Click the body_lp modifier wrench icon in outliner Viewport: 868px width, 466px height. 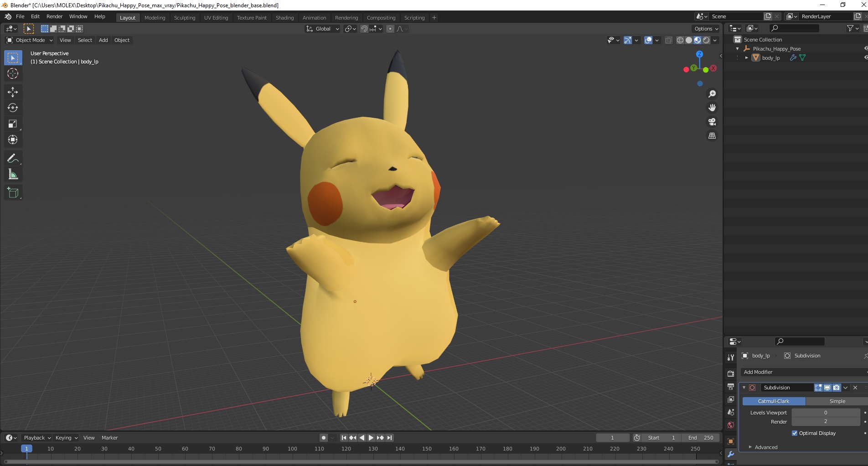pos(793,58)
